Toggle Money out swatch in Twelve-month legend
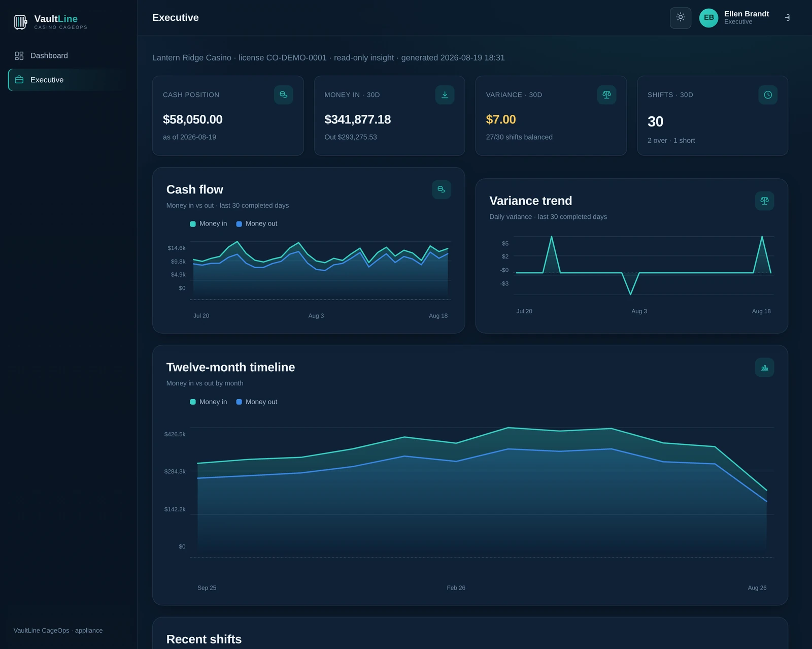This screenshot has height=649, width=812. point(239,402)
